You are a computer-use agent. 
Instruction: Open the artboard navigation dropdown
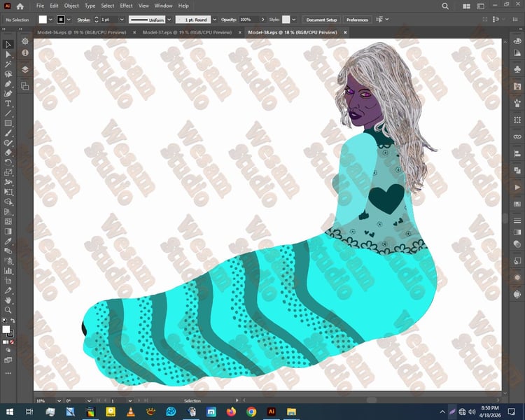[x=130, y=400]
